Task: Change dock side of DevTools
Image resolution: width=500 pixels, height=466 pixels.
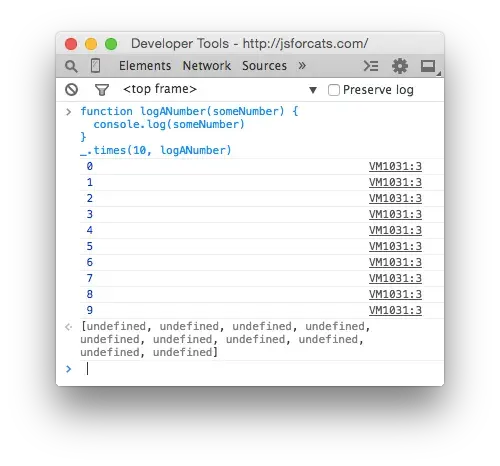Action: [x=429, y=66]
